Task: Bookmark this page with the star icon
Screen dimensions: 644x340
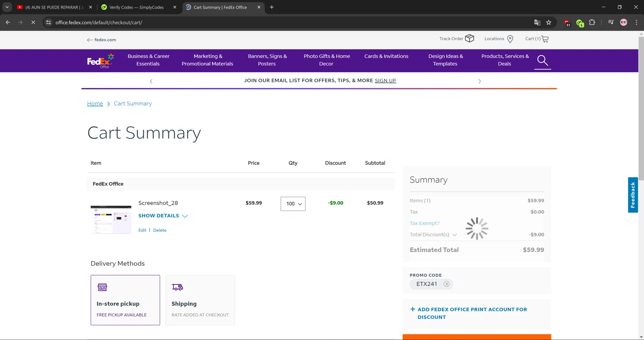Action: click(x=549, y=22)
